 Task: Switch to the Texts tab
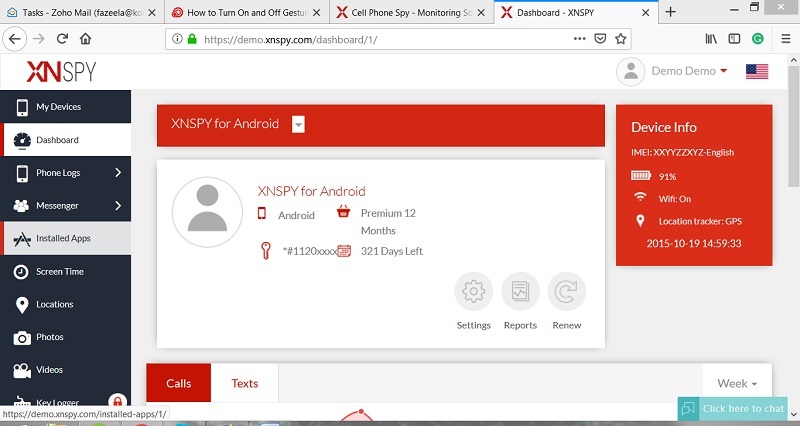pos(245,383)
